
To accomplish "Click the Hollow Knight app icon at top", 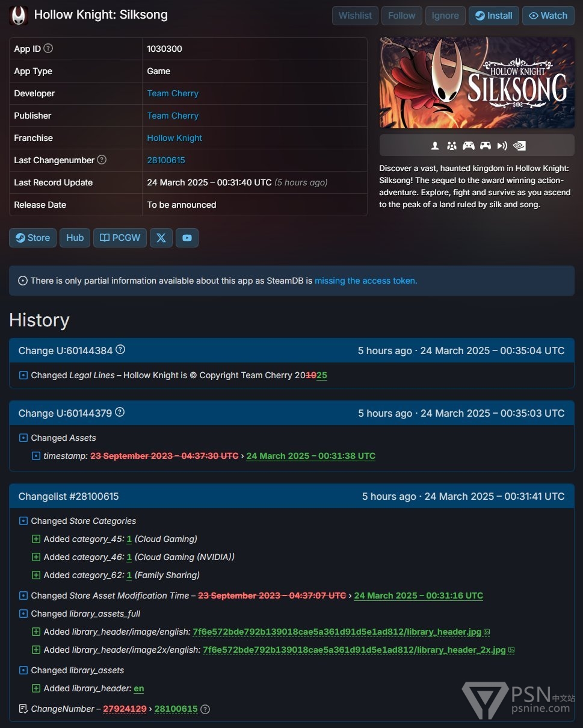I will pos(19,15).
